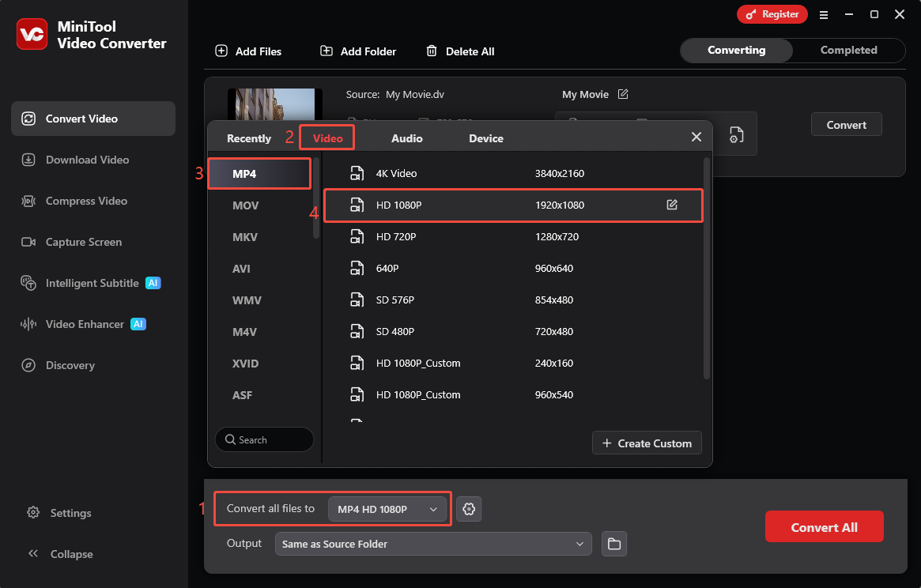Click the Create Custom button

click(x=647, y=443)
